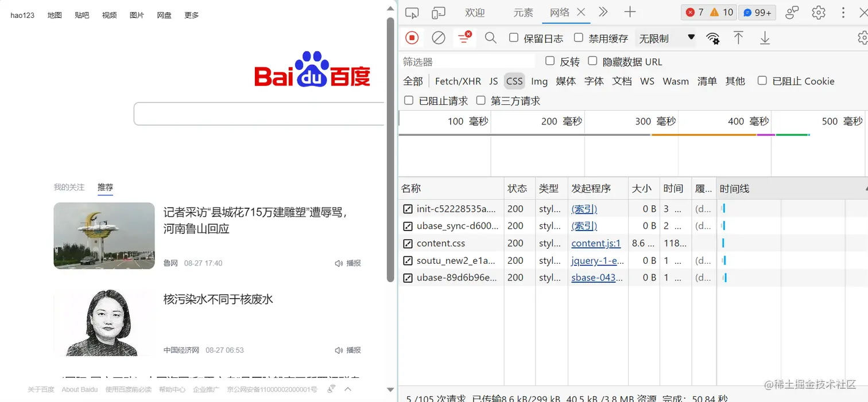Sort by 名称 column header

pyautogui.click(x=451, y=188)
